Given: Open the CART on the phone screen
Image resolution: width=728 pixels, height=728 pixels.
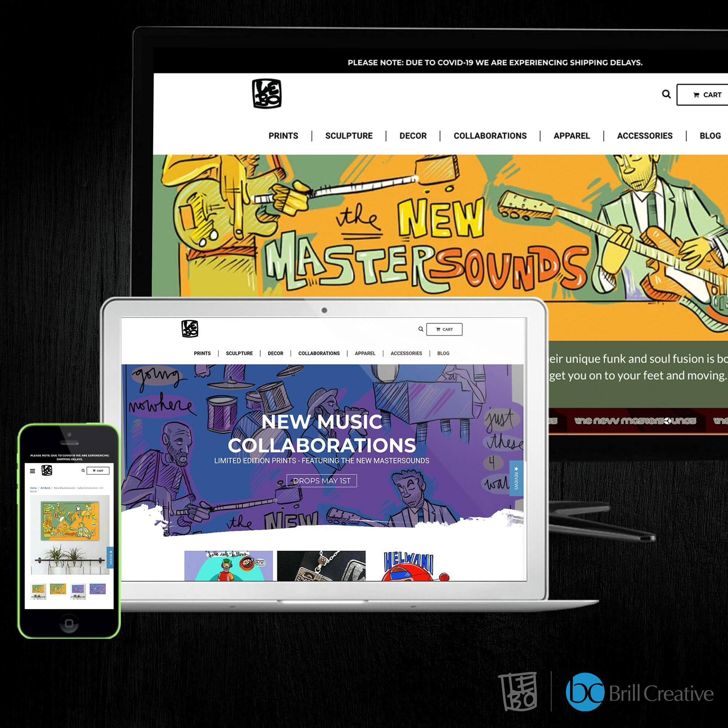Looking at the screenshot, I should 98,471.
